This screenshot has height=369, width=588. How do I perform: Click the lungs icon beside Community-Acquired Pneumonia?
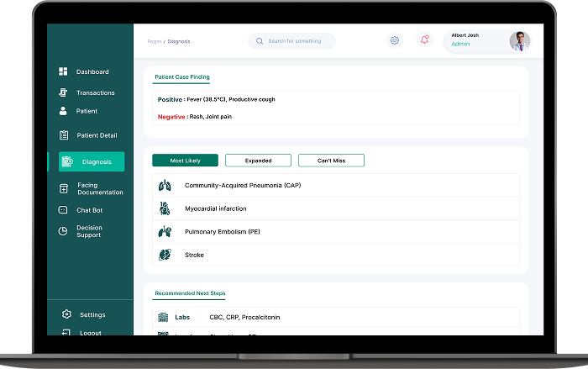[x=165, y=185]
